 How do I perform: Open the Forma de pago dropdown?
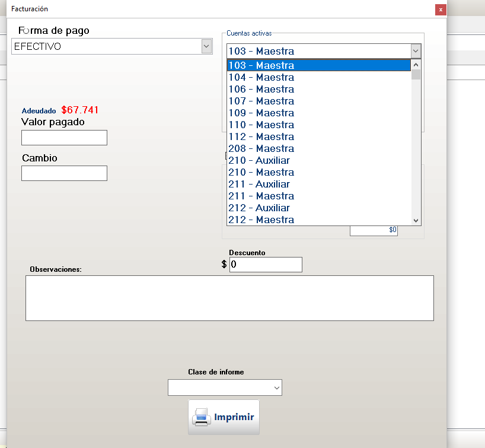[x=206, y=46]
